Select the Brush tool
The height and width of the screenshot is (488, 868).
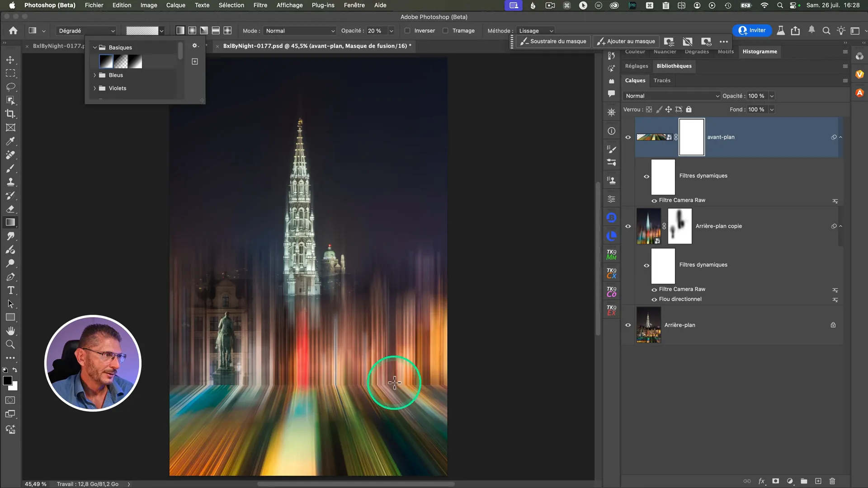pos(10,168)
